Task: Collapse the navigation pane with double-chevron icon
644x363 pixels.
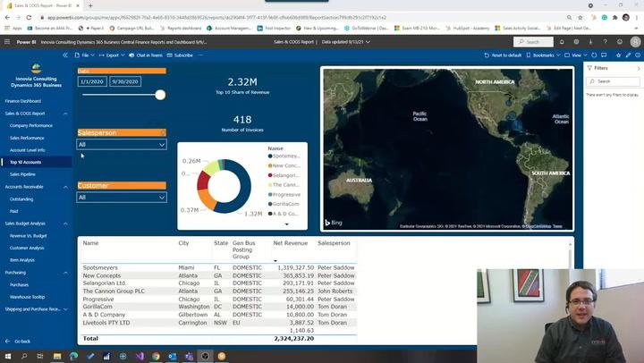Action: [65, 55]
